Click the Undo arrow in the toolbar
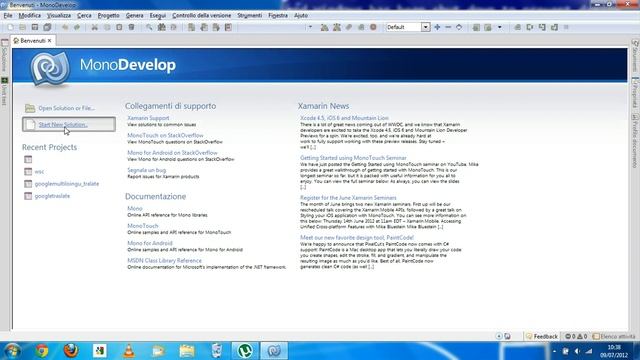This screenshot has width=640, height=360. tap(65, 27)
